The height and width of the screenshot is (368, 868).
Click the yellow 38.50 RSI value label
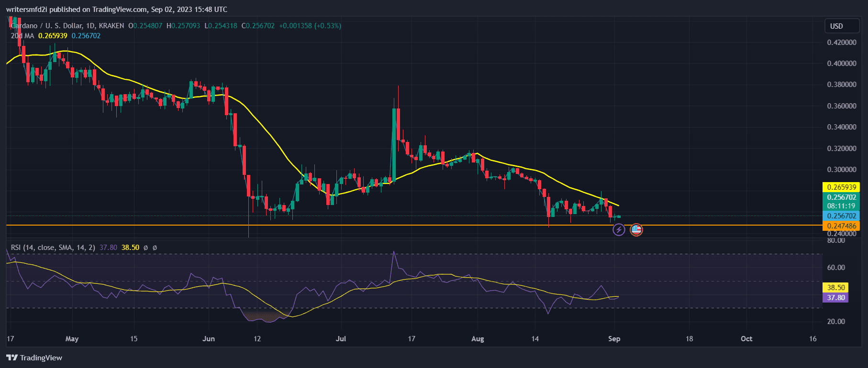click(x=835, y=288)
